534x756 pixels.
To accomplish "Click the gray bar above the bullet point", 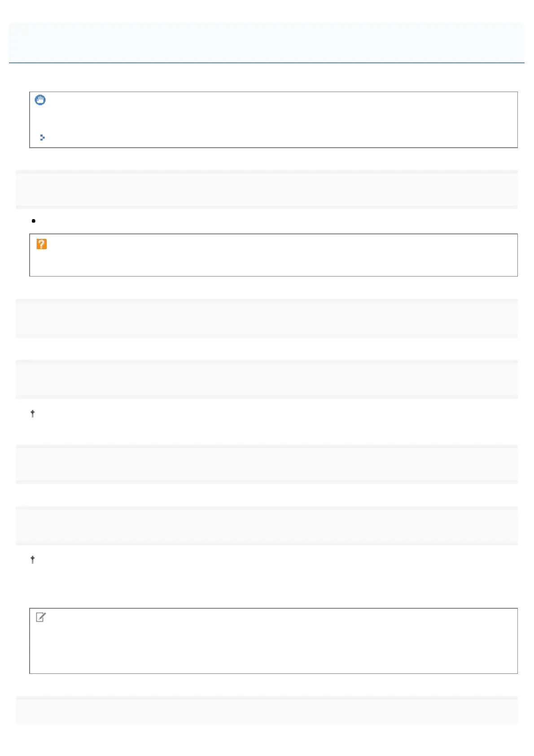I will [267, 189].
